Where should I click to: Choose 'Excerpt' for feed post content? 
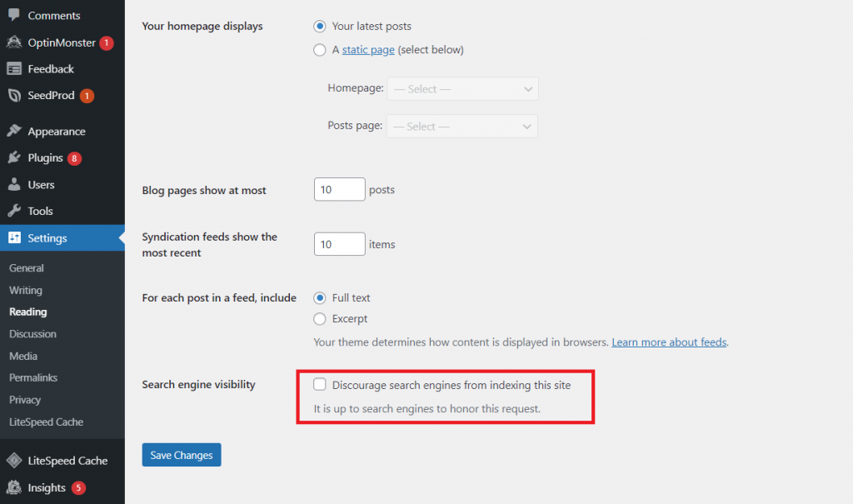(x=320, y=318)
